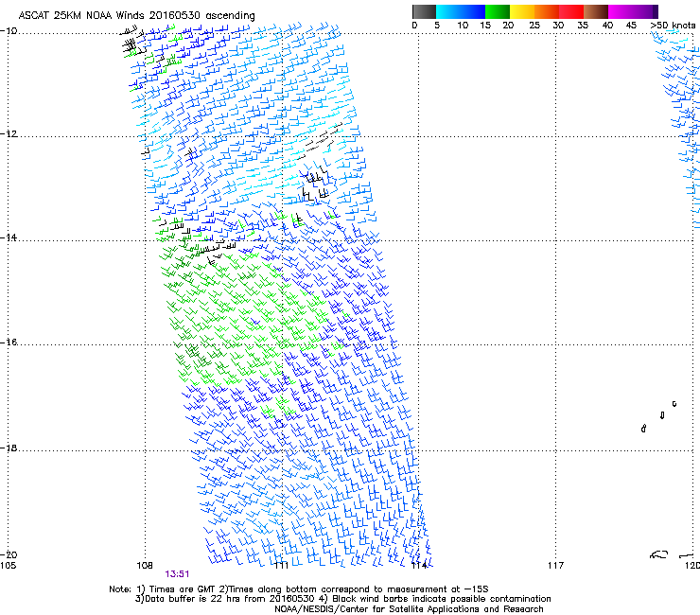The image size is (700, 615).
Task: Click the latitude label '-20'
Action: point(9,554)
